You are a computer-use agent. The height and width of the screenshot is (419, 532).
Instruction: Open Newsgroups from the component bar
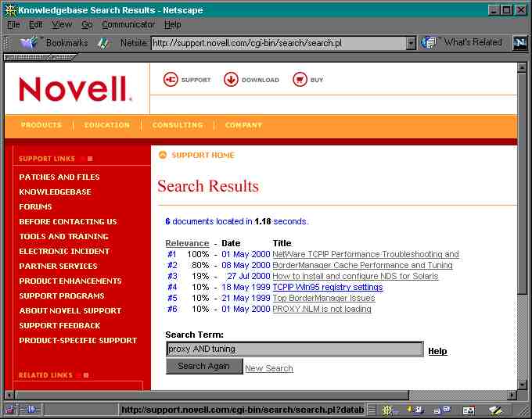(442, 410)
